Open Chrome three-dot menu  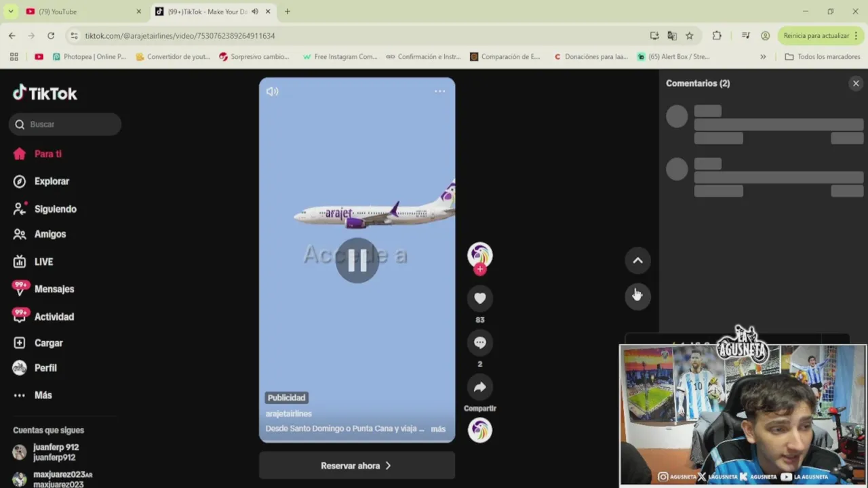[x=857, y=36]
